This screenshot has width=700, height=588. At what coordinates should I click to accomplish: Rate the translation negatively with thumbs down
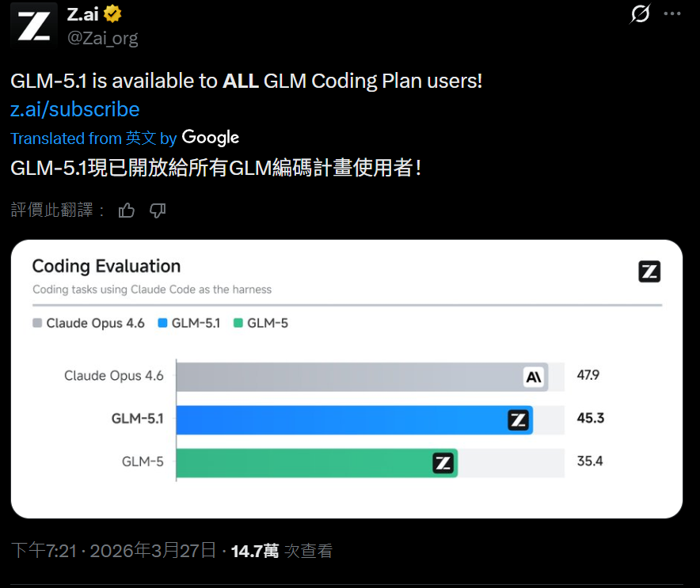157,211
